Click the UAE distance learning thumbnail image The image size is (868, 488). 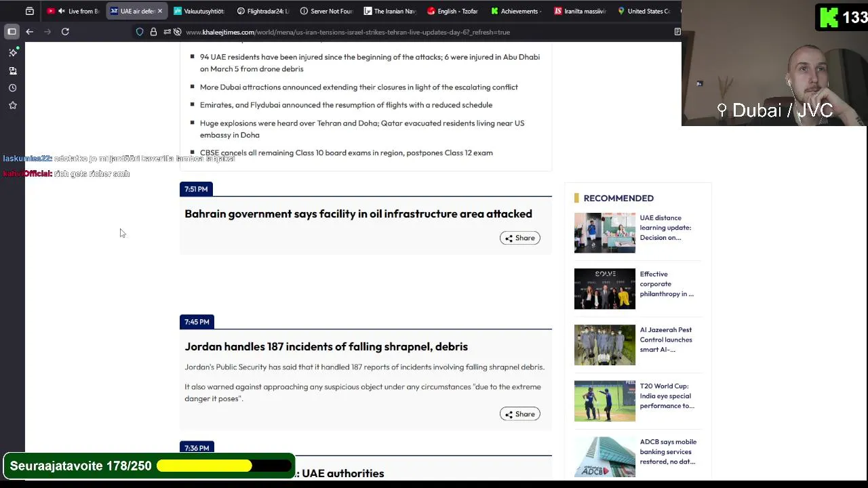pyautogui.click(x=605, y=233)
